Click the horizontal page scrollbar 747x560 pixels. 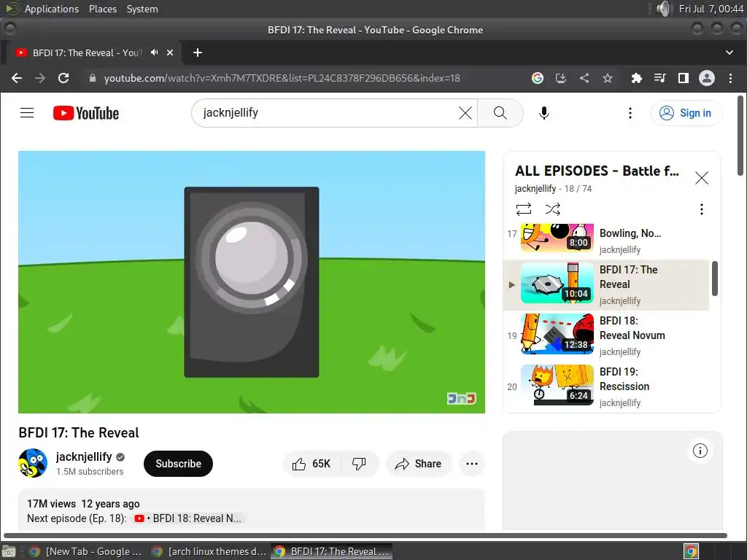365,536
